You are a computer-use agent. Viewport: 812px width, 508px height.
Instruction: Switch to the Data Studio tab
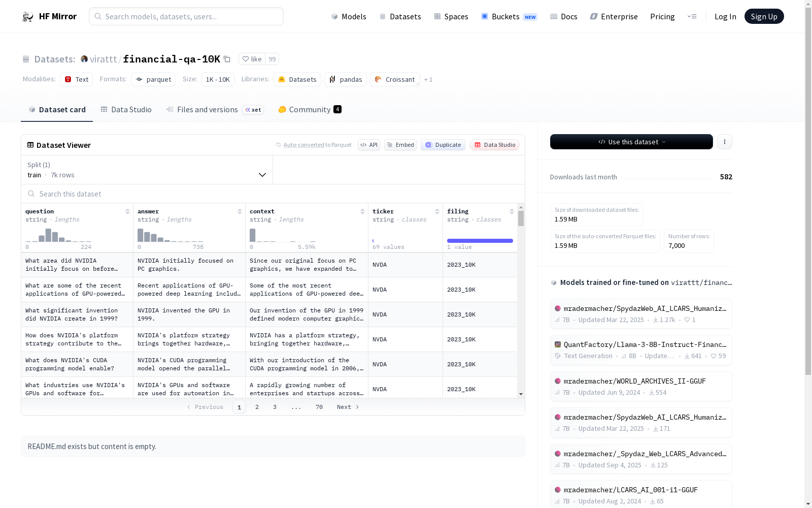click(x=126, y=110)
